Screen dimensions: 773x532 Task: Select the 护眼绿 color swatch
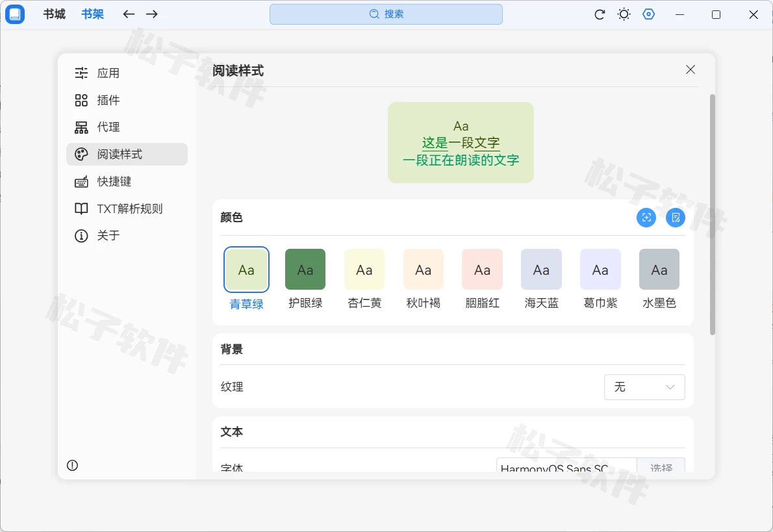coord(305,269)
